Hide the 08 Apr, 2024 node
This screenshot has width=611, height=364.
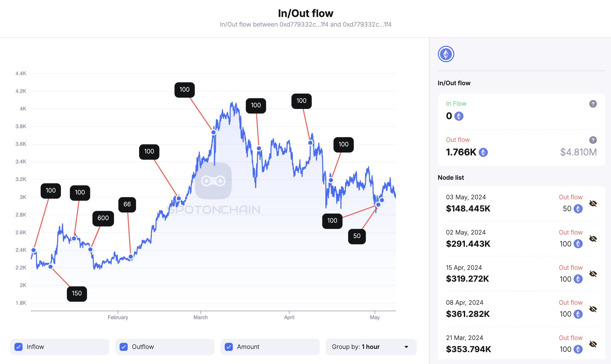593,309
